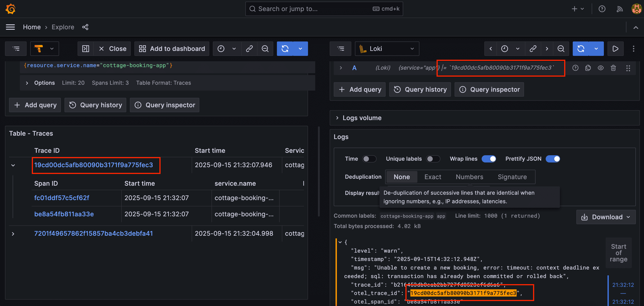Run query refresh in Loki pane

pos(581,49)
